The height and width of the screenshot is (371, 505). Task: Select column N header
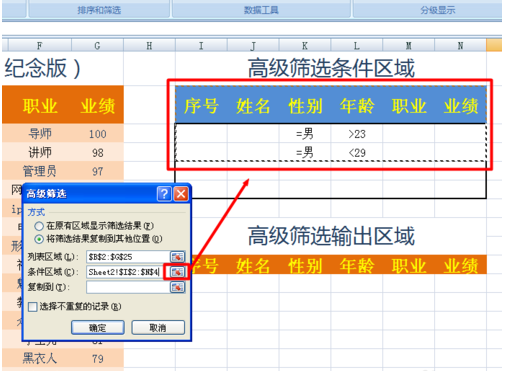[460, 46]
